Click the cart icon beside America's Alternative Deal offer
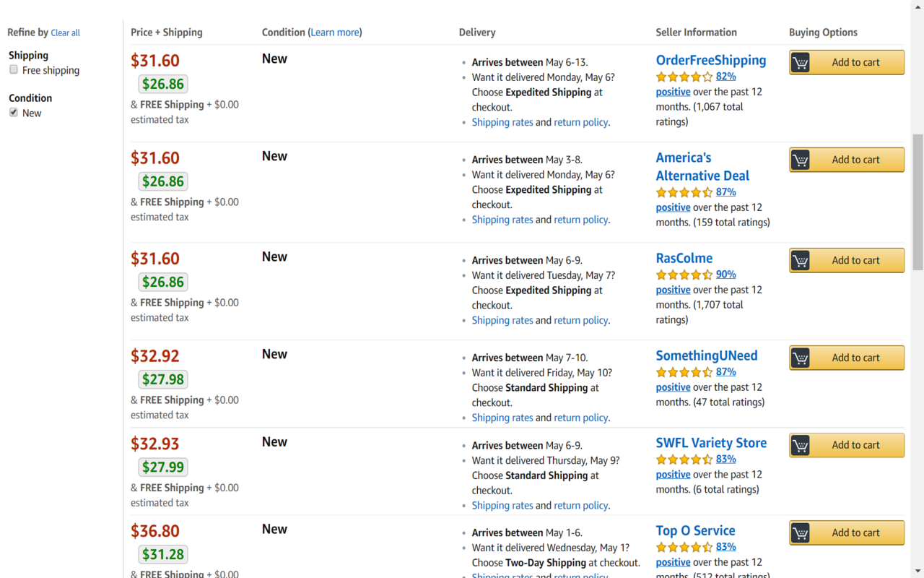 pyautogui.click(x=800, y=160)
